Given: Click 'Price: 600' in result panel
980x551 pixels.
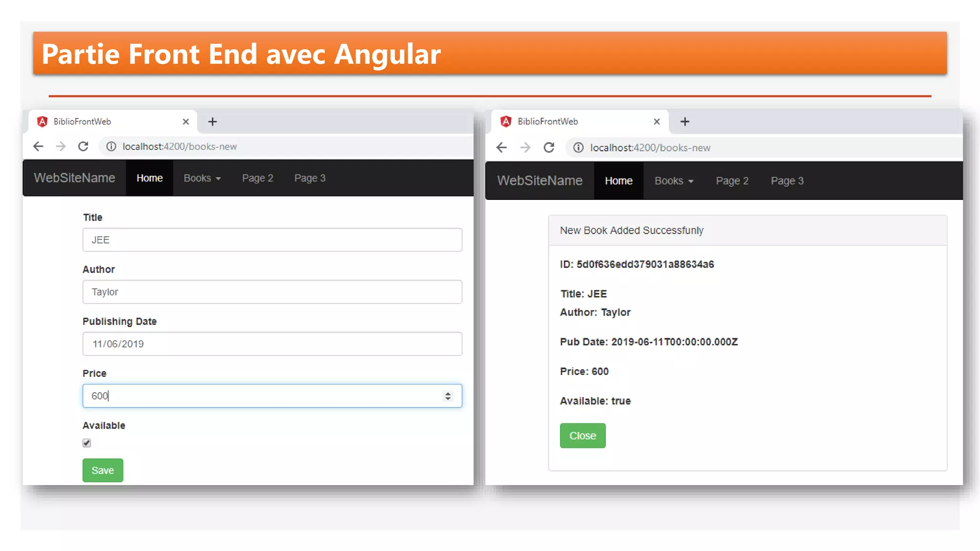Looking at the screenshot, I should tap(584, 372).
